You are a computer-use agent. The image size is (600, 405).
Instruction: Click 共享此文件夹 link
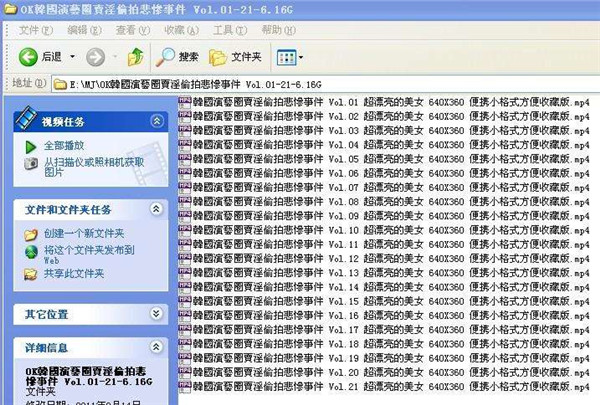click(74, 273)
